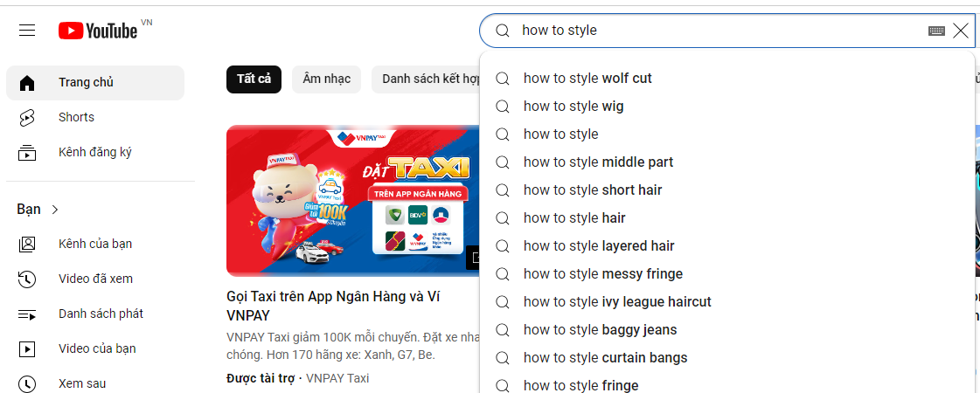Click magnifier icon beside 'middle part' suggestion
980x393 pixels.
[503, 162]
